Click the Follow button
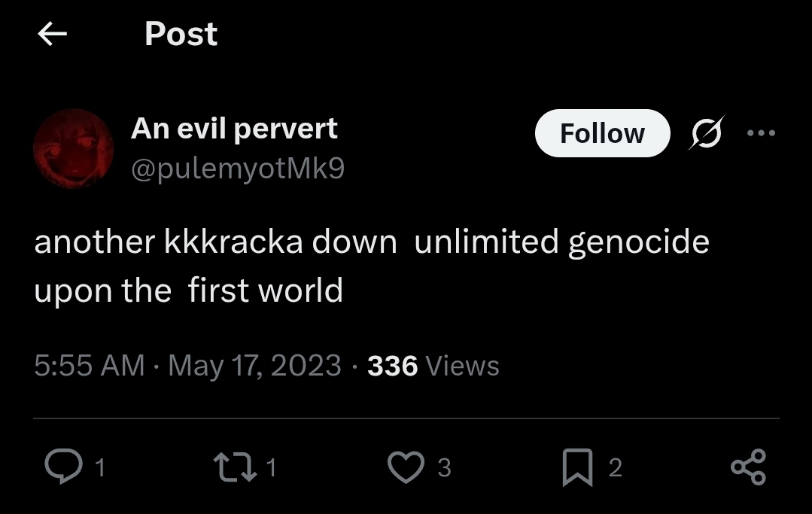The image size is (812, 514). (602, 133)
